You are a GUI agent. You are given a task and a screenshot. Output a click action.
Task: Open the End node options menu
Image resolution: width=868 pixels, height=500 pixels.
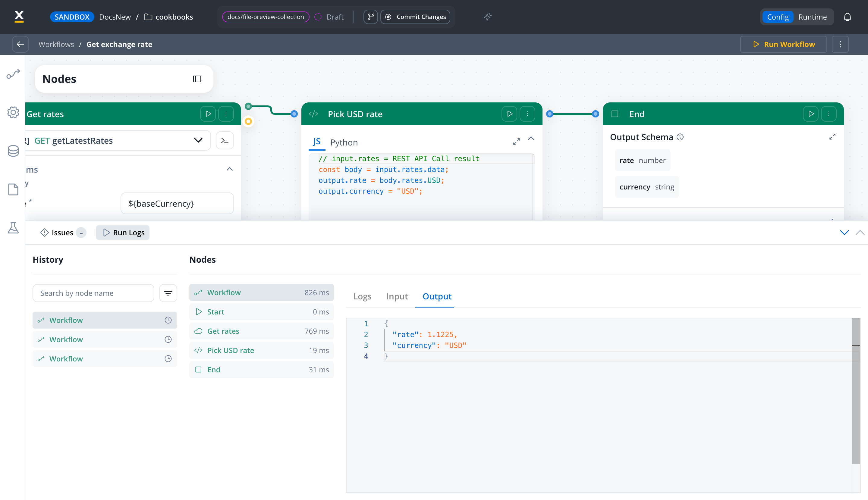click(829, 114)
